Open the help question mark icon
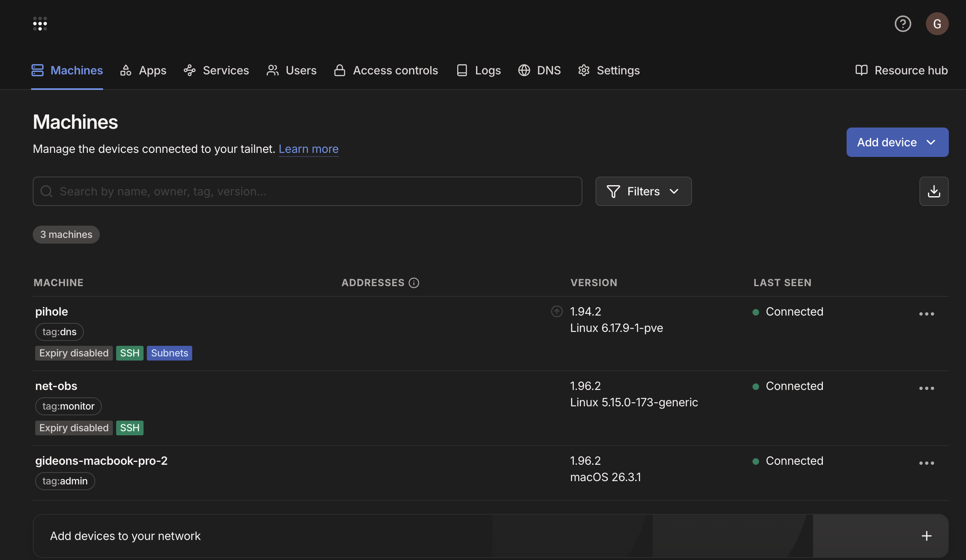Image resolution: width=966 pixels, height=560 pixels. [903, 24]
